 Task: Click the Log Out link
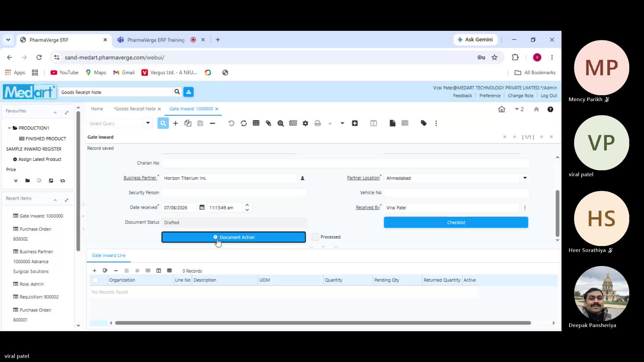tap(548, 96)
